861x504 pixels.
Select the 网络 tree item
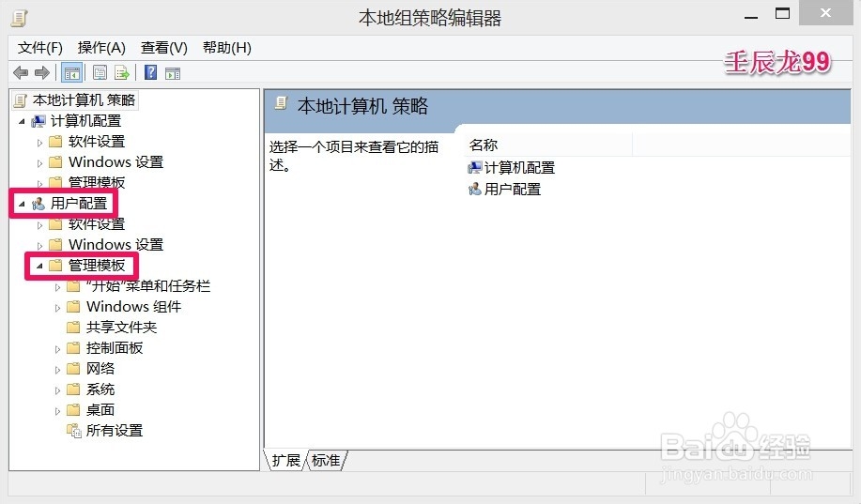tap(100, 369)
